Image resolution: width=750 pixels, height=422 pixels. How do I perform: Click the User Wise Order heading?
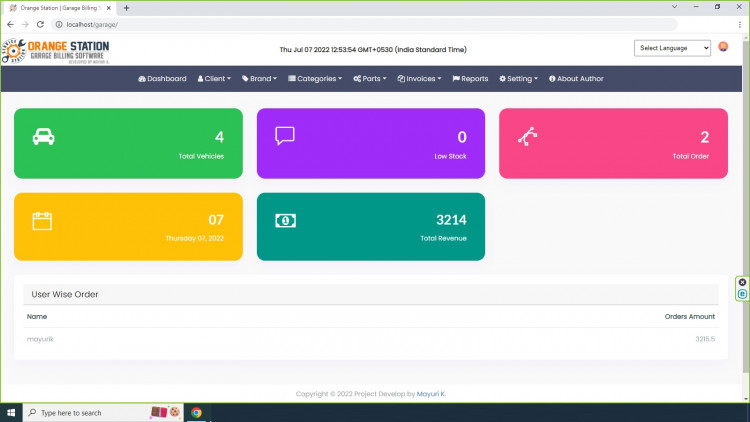(65, 294)
